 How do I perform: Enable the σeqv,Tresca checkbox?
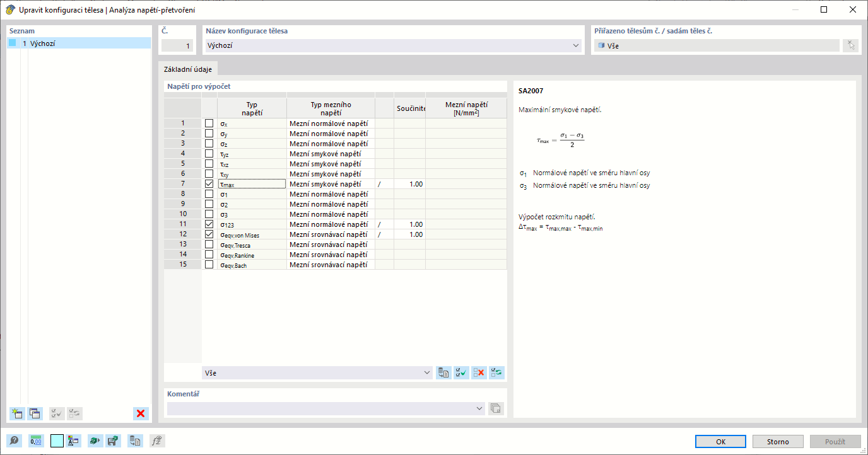click(x=209, y=245)
